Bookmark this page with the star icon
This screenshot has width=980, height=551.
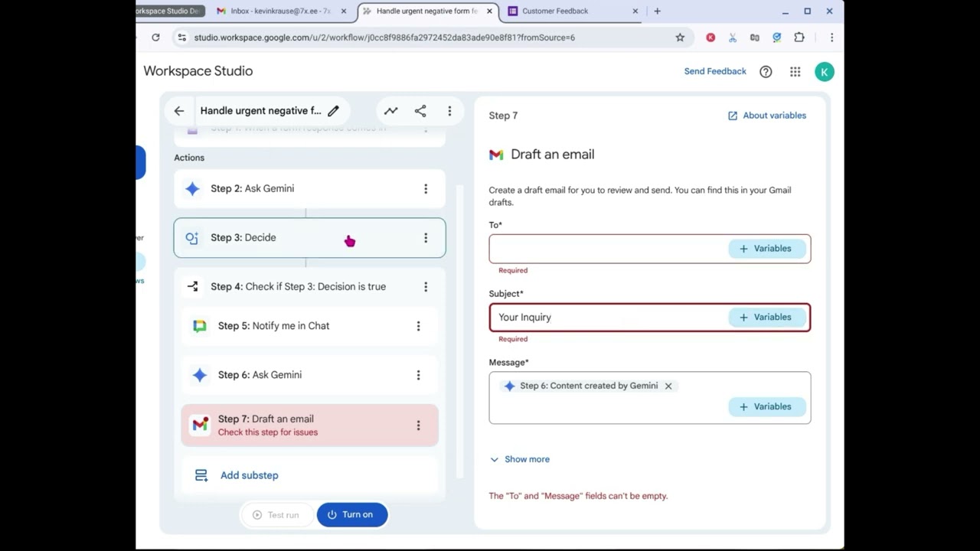680,37
